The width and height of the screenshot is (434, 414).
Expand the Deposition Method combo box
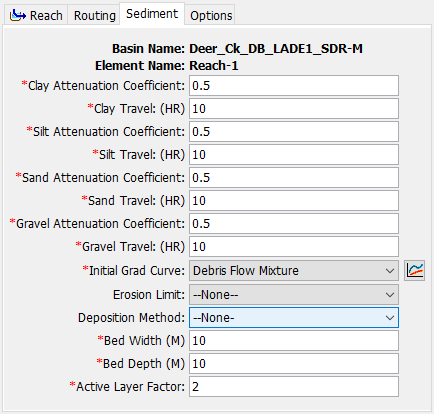[294, 318]
